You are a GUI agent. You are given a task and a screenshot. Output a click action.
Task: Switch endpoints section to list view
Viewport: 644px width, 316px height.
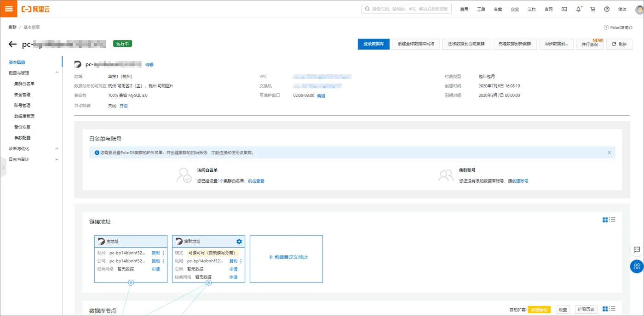point(612,220)
